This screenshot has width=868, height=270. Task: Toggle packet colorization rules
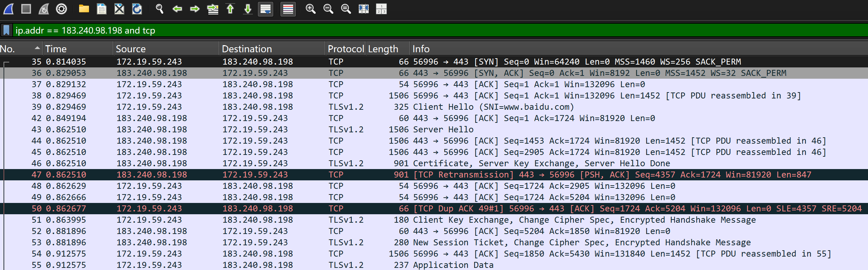click(x=288, y=9)
